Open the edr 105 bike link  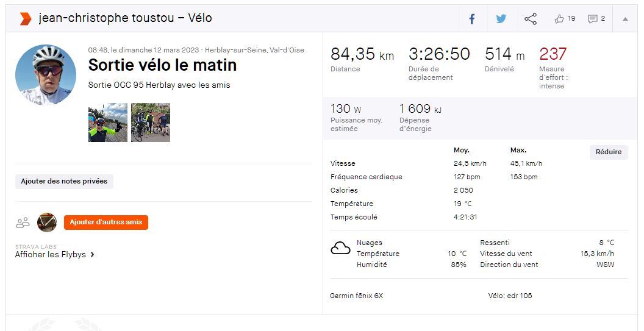[519, 296]
